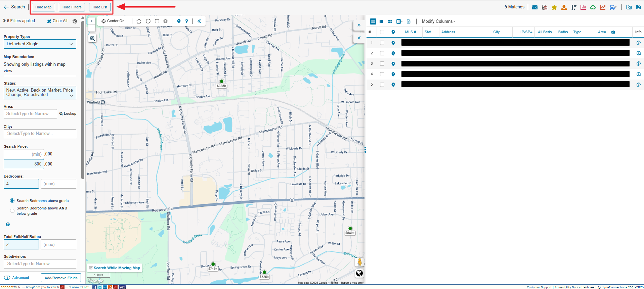Image resolution: width=644 pixels, height=289 pixels.
Task: Expand the 6 Filters applied section
Action: (19, 21)
